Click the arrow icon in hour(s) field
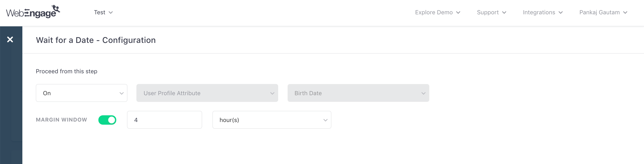The height and width of the screenshot is (164, 644). pos(325,120)
